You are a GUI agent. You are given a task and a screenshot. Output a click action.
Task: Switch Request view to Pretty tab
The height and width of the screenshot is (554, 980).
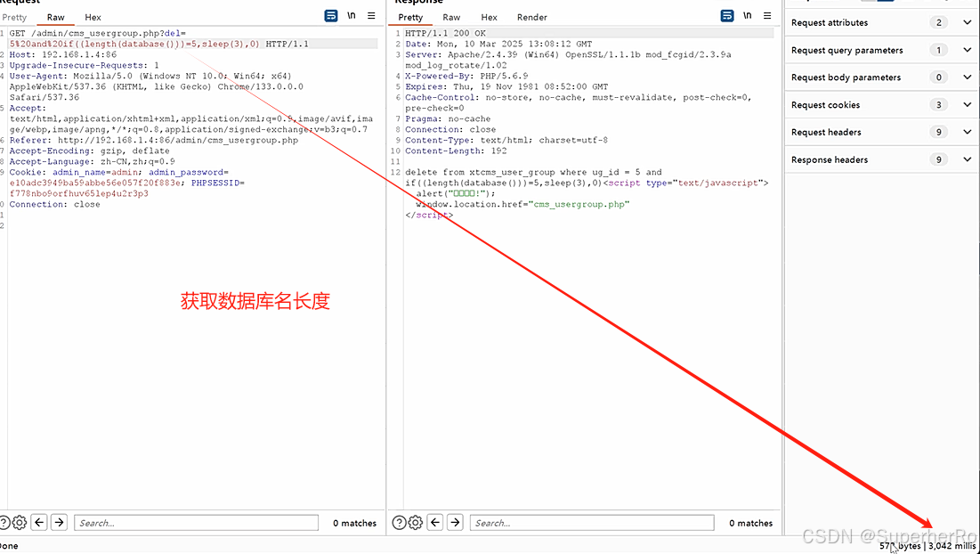(14, 18)
